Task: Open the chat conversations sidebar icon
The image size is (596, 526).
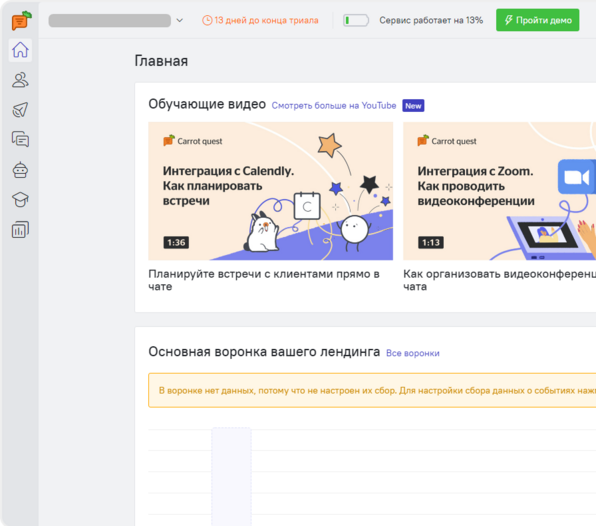Action: click(20, 139)
